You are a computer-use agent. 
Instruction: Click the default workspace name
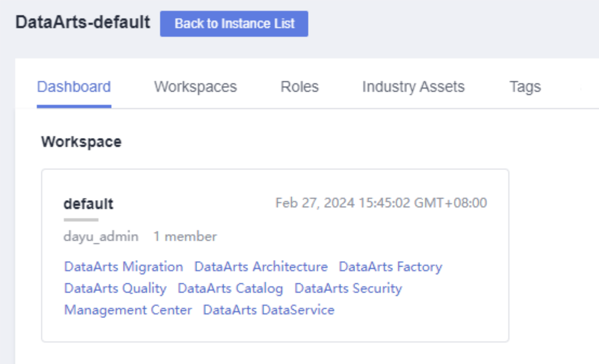tap(88, 204)
